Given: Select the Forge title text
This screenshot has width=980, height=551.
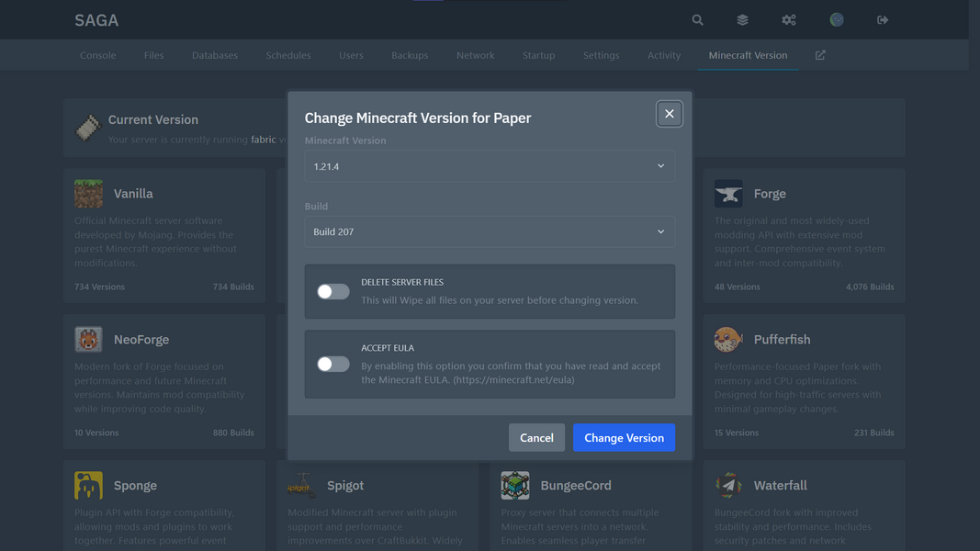Looking at the screenshot, I should pyautogui.click(x=770, y=194).
